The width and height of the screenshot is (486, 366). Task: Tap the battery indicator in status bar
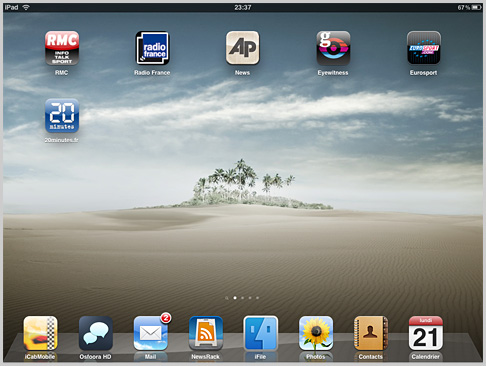tap(476, 7)
